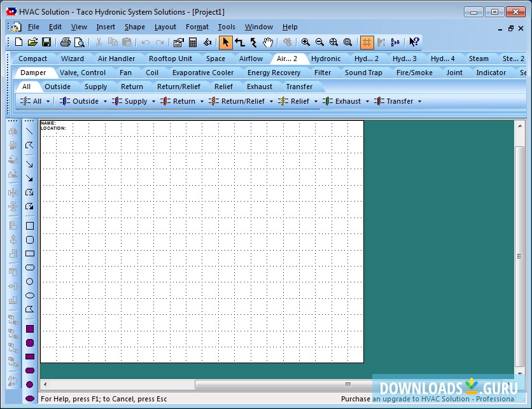Insert an Exhaust damper button
The height and width of the screenshot is (409, 532).
click(x=342, y=101)
